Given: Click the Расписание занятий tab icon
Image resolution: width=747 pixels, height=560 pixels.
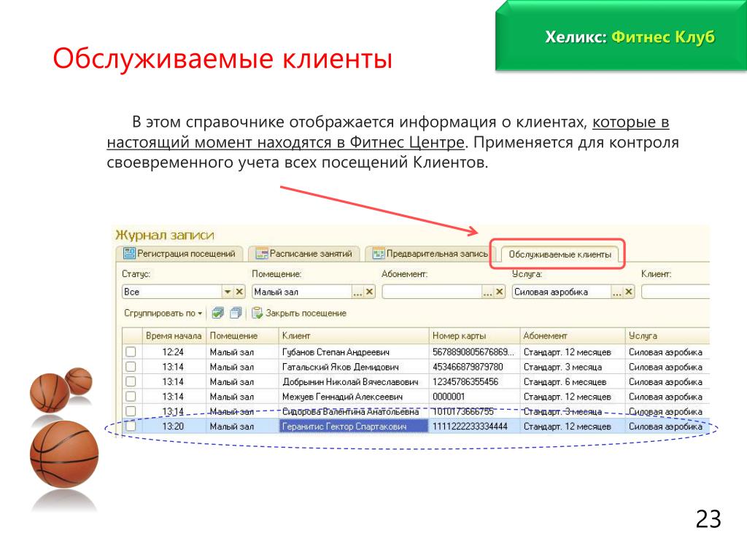Looking at the screenshot, I should click(x=262, y=254).
